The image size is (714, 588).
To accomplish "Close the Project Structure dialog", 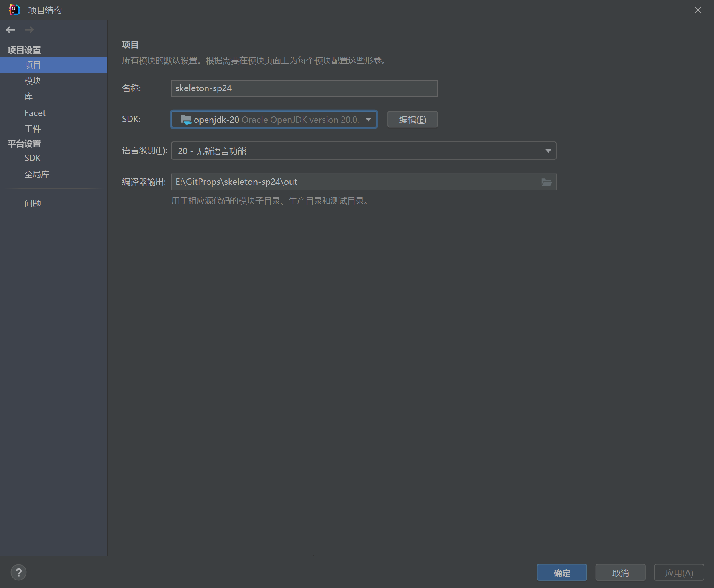I will tap(698, 10).
